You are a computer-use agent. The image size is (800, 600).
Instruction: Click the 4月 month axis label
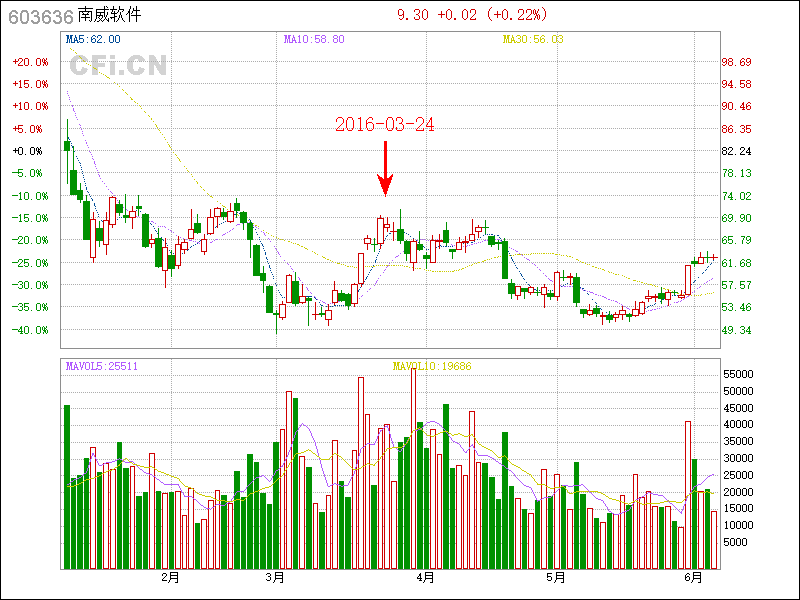425,577
